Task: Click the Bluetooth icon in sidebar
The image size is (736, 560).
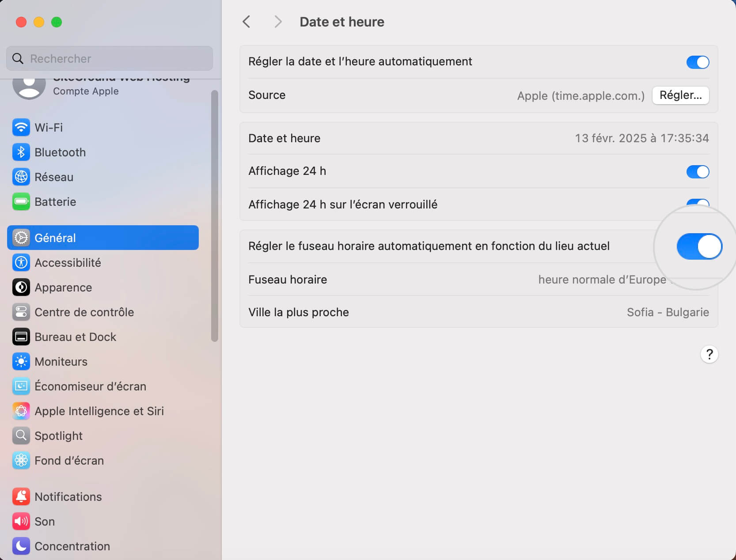Action: click(x=21, y=152)
